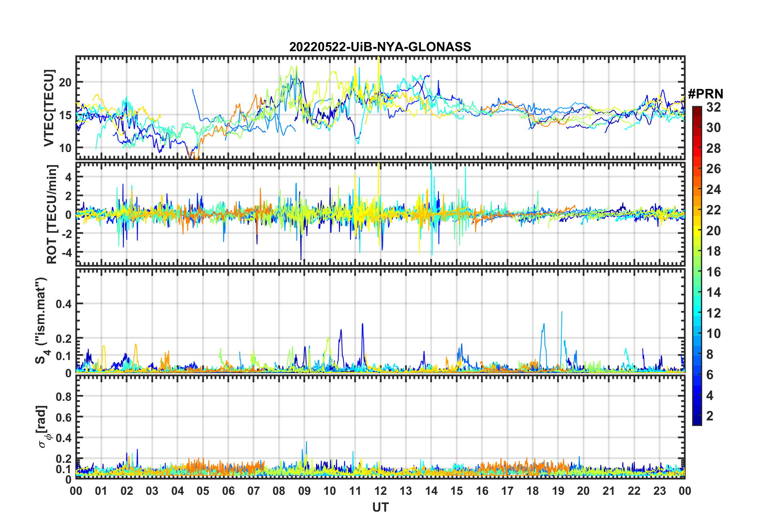Click the 16 label on the PRN colorbar
761x532 pixels.
[713, 272]
